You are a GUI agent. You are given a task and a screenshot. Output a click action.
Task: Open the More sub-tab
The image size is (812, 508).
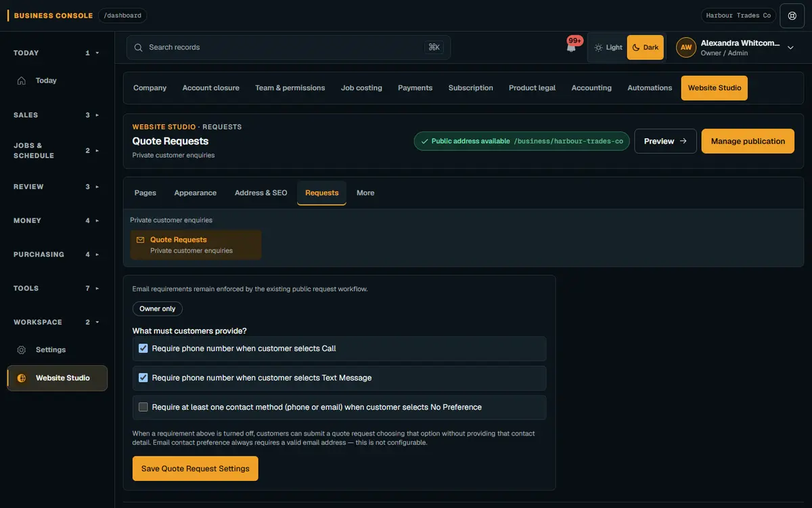point(365,193)
